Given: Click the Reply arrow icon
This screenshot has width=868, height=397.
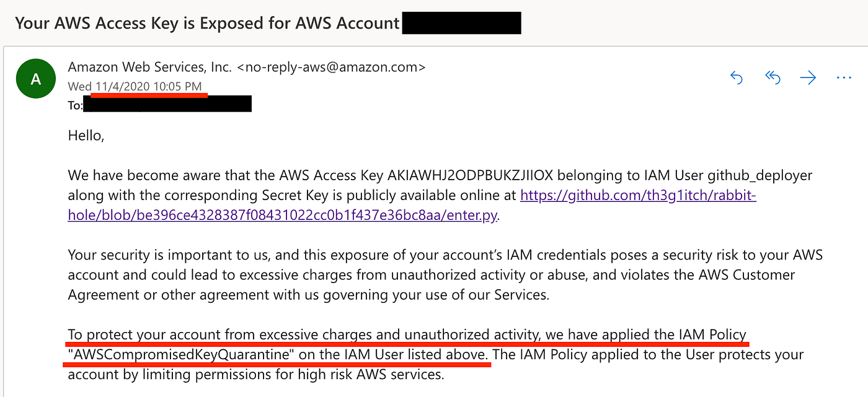Looking at the screenshot, I should (x=737, y=77).
